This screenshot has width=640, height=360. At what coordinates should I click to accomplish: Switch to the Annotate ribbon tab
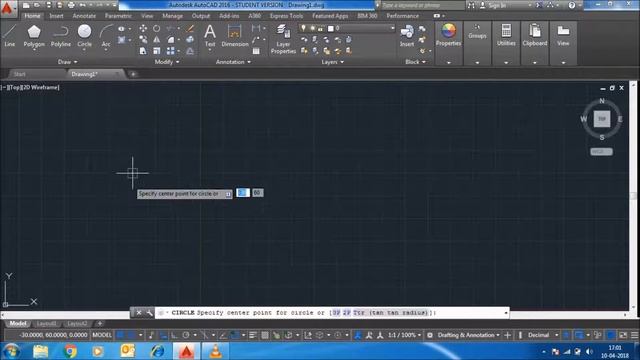point(84,16)
